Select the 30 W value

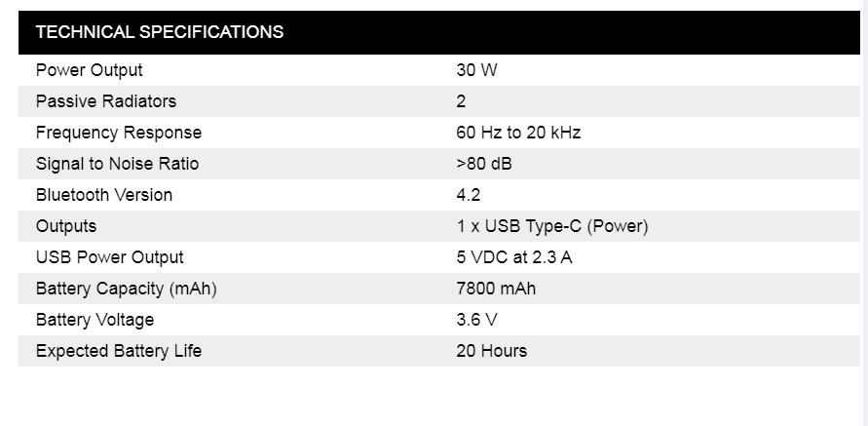click(x=477, y=70)
